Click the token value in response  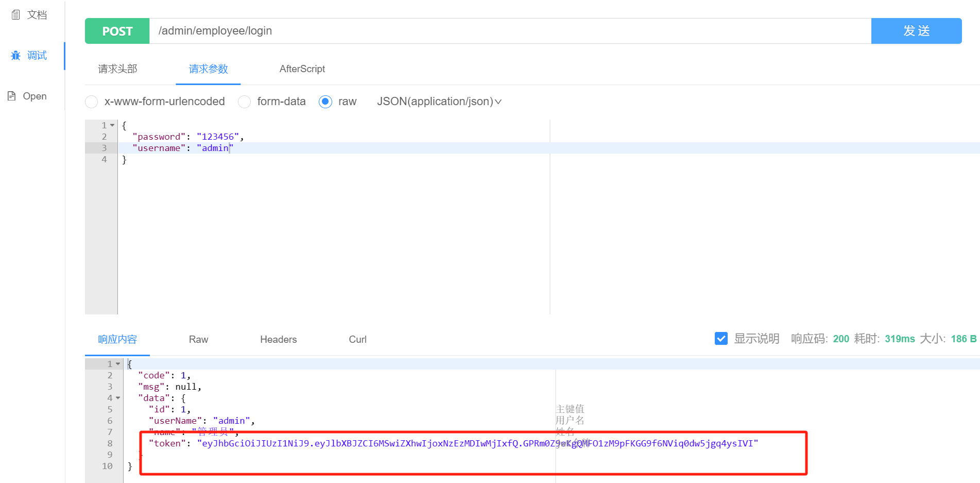tap(477, 443)
